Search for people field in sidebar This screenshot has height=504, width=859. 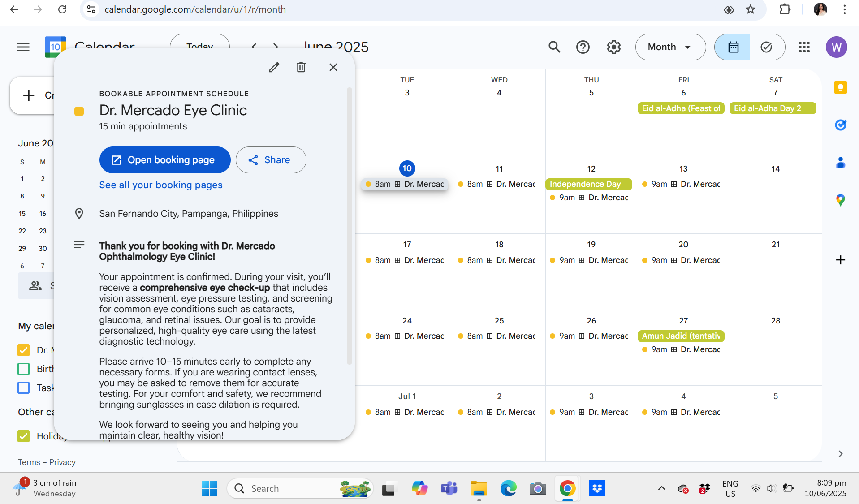[x=36, y=286]
